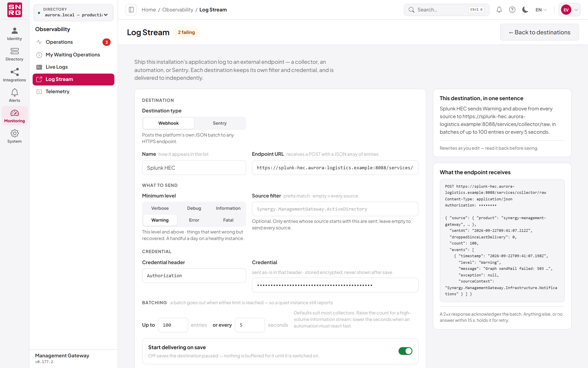
Task: Click the notifications bell in top bar
Action: pyautogui.click(x=499, y=10)
